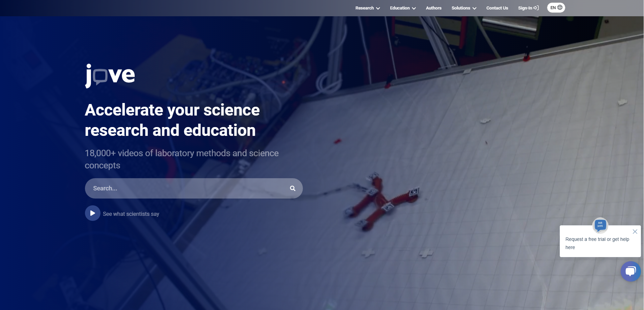Image resolution: width=644 pixels, height=310 pixels.
Task: Click the Request a free trial message
Action: point(597,243)
